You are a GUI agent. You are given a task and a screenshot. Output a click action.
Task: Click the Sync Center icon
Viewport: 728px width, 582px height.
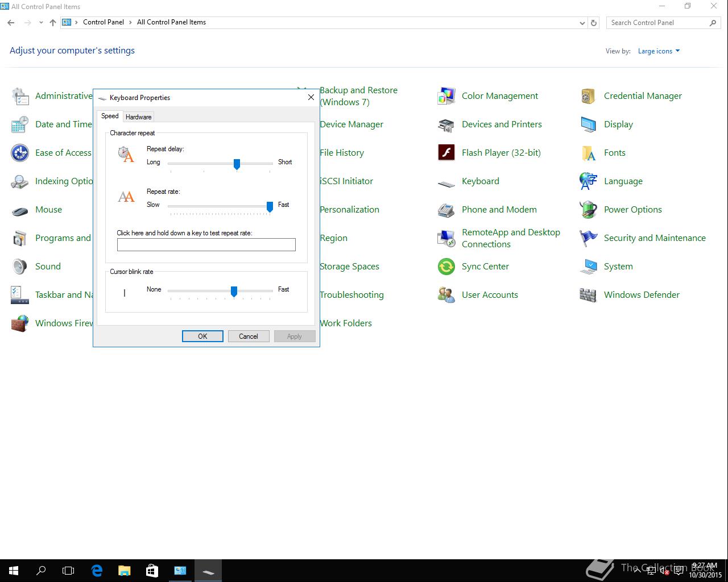(x=446, y=267)
